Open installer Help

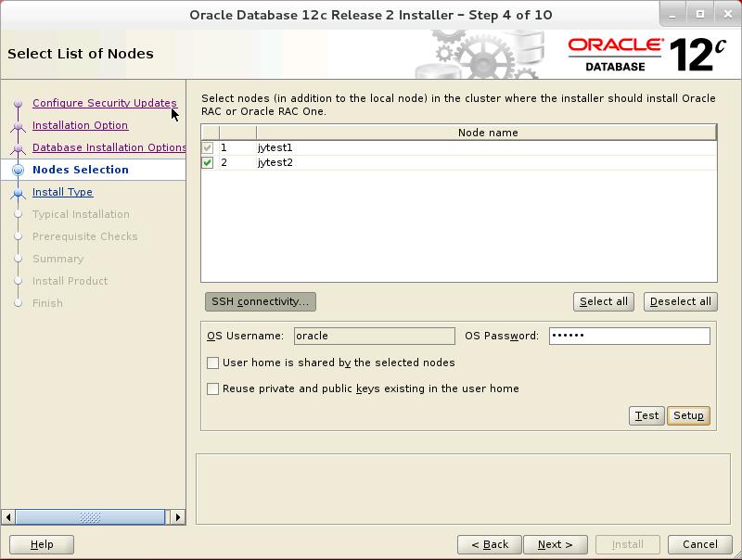pyautogui.click(x=42, y=544)
